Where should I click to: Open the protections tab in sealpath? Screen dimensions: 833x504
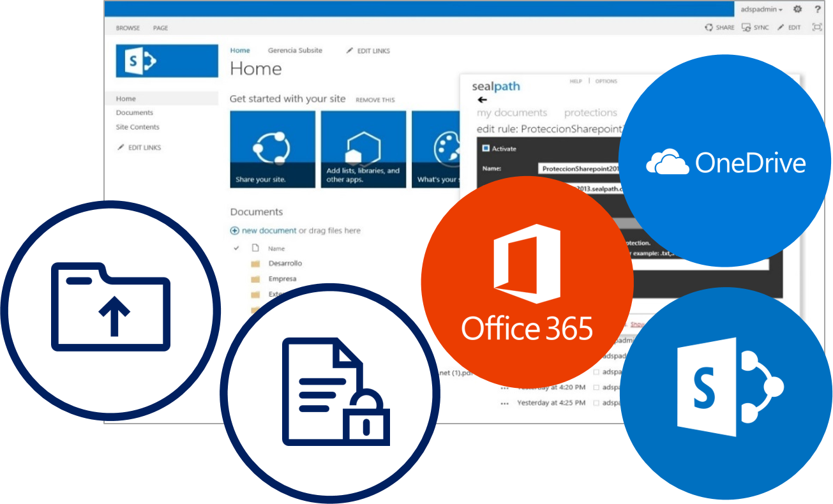(x=590, y=112)
